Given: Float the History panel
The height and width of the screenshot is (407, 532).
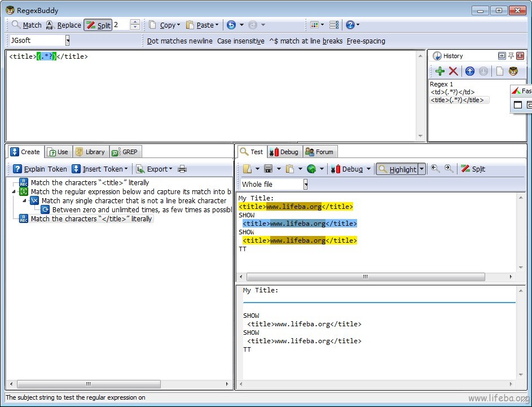Looking at the screenshot, I should [x=502, y=56].
